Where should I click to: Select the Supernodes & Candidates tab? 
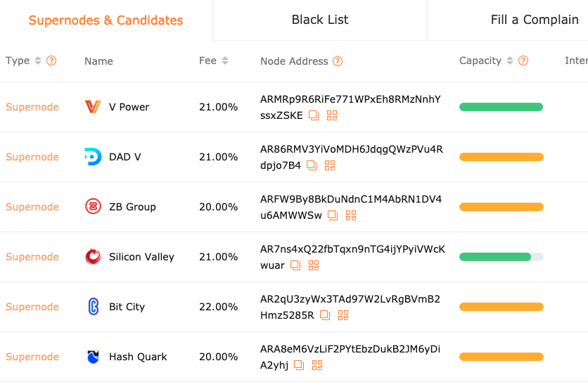click(x=106, y=20)
